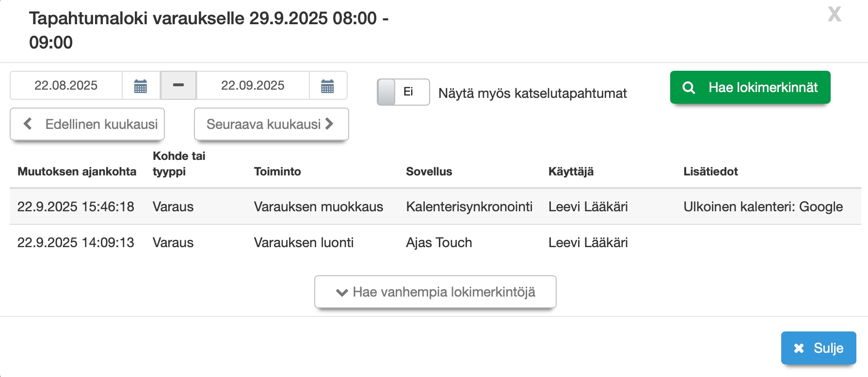Click the Muutoksen ajankohta column header
This screenshot has width=868, height=377.
(77, 172)
